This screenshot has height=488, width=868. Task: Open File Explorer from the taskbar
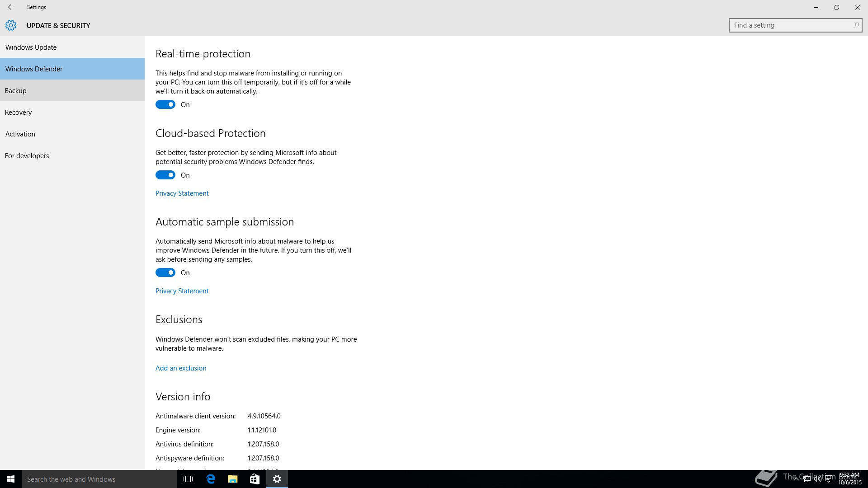233,479
